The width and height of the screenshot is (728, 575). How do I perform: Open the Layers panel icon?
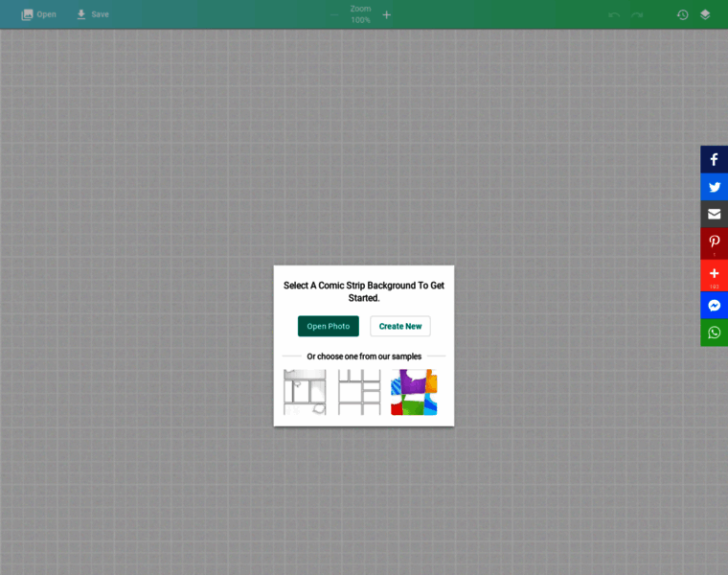point(705,14)
